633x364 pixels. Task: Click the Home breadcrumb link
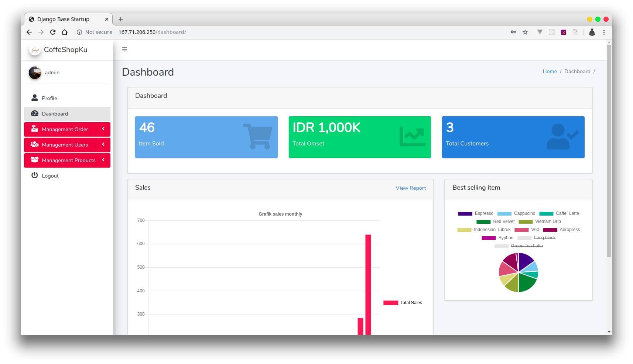tap(550, 71)
